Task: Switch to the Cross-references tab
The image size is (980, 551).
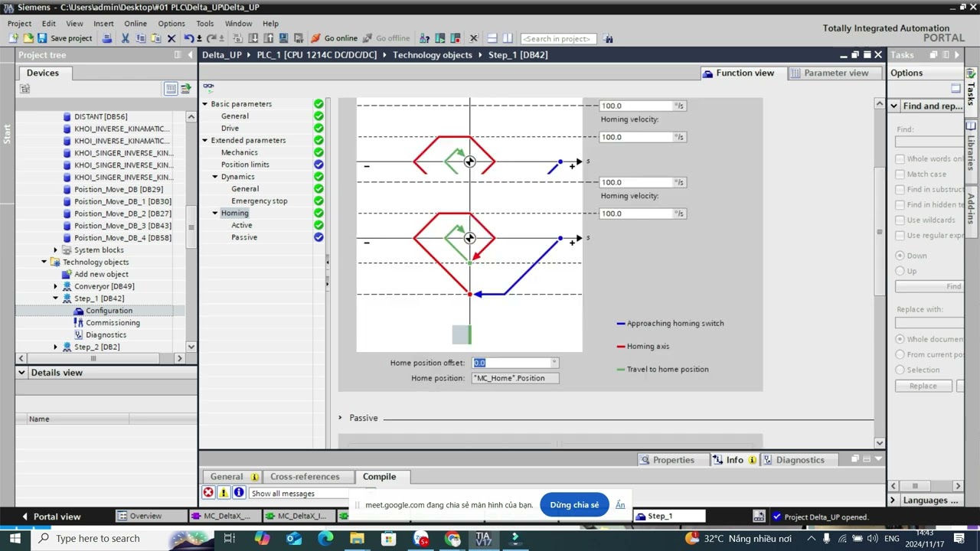Action: 305,477
